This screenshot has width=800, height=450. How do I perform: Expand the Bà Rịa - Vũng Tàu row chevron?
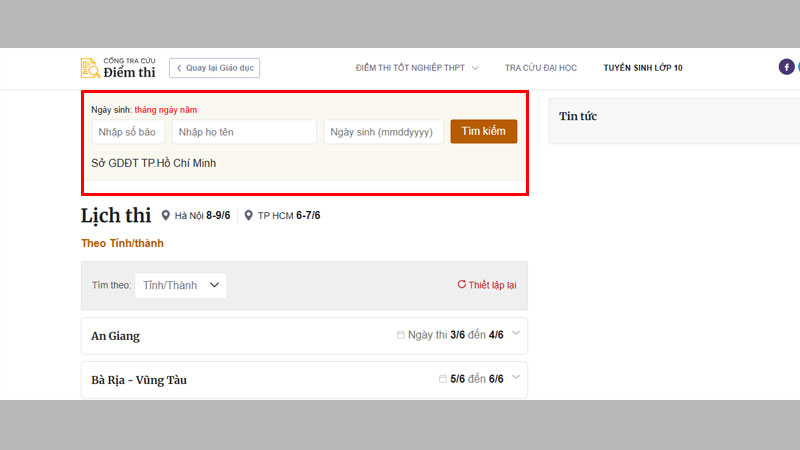click(x=516, y=377)
